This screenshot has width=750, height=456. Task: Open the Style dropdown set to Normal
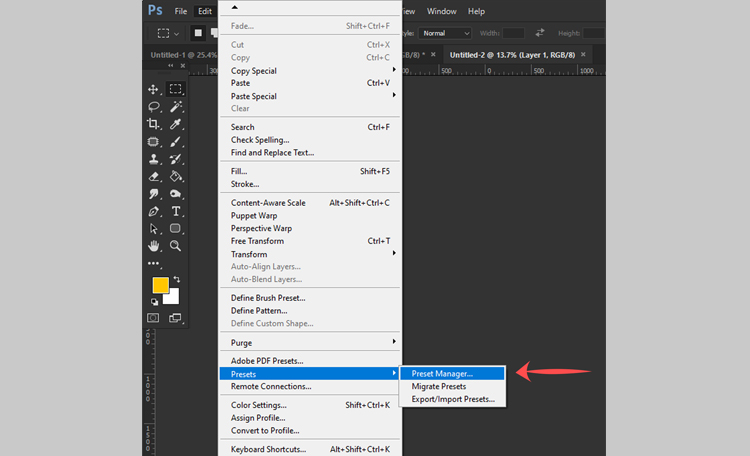tap(445, 33)
